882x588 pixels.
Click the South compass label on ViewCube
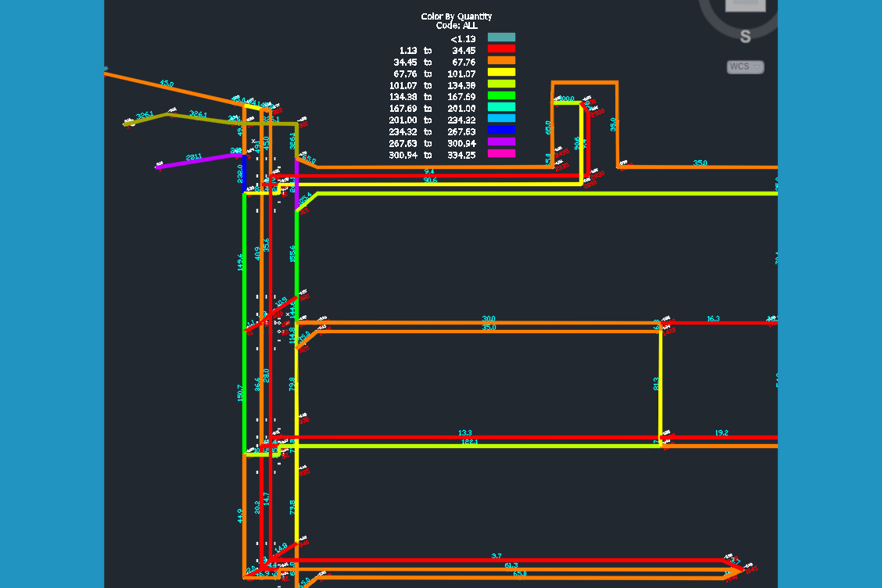coord(745,37)
